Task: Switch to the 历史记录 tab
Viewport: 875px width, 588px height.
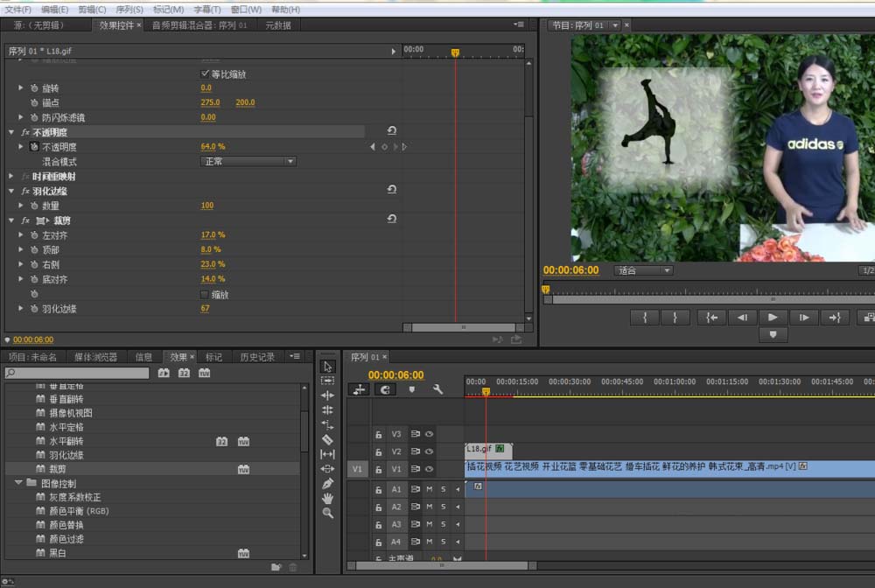Action: tap(257, 357)
